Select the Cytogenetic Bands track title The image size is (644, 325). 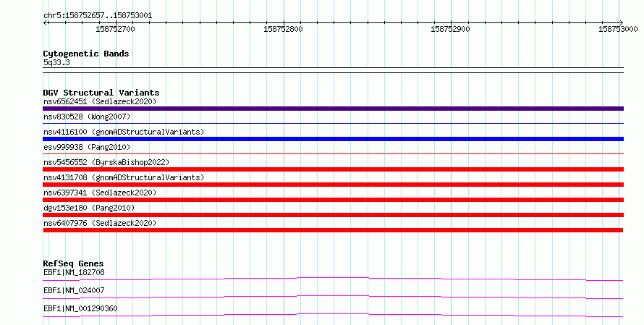click(x=86, y=54)
